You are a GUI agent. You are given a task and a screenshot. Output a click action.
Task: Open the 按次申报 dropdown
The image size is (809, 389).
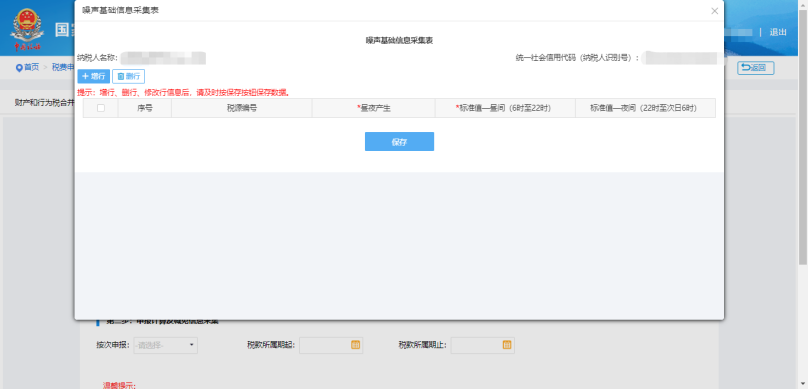click(x=165, y=345)
